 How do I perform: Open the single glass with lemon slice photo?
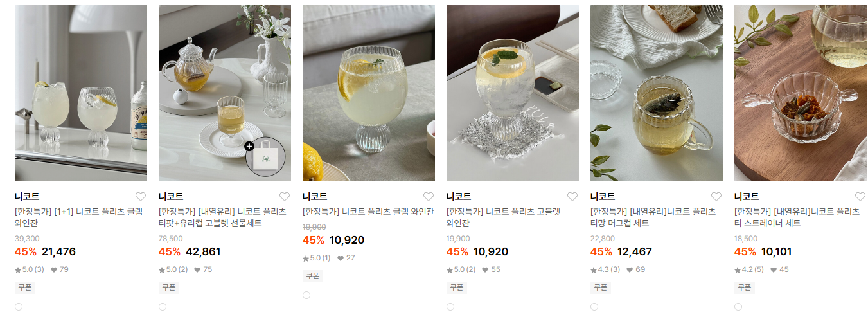[369, 93]
